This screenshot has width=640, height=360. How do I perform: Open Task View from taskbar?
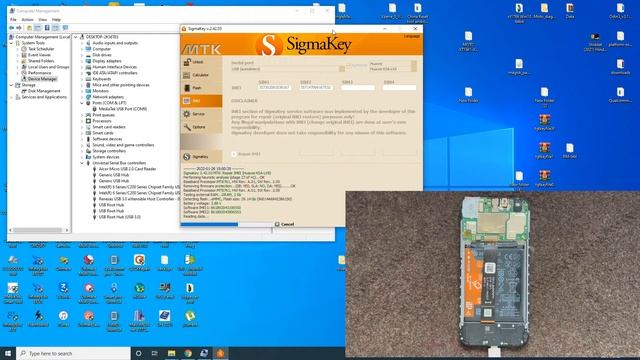pyautogui.click(x=154, y=353)
